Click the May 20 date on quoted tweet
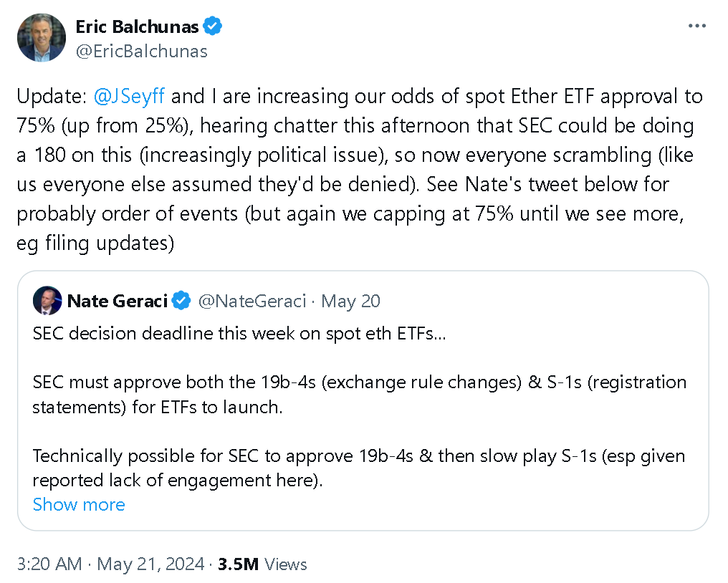Viewport: 728px width, 583px height. 350,301
